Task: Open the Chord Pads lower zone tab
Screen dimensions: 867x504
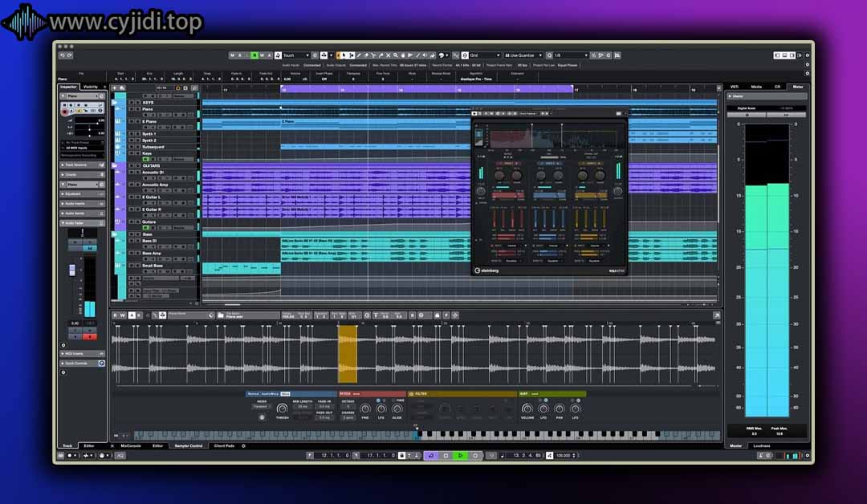Action: pyautogui.click(x=224, y=445)
